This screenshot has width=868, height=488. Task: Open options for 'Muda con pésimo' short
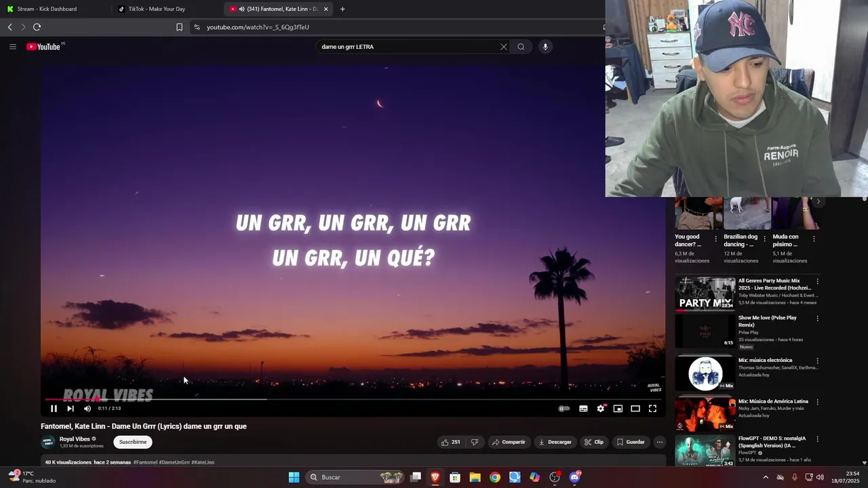click(814, 239)
